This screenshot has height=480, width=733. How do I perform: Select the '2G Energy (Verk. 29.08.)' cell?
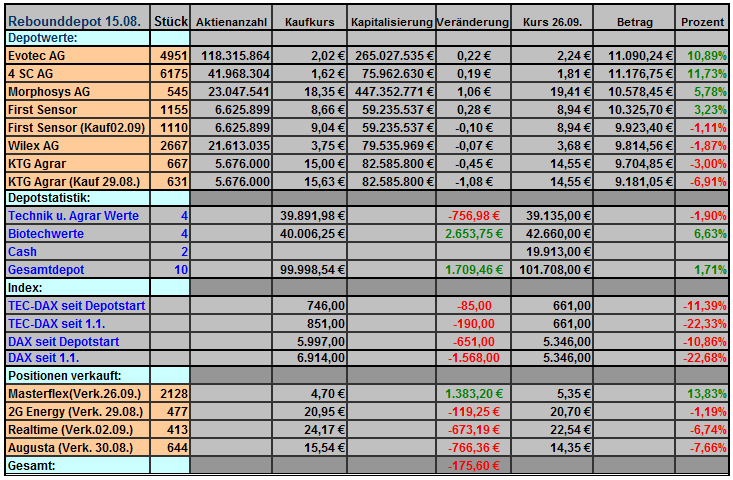click(x=76, y=412)
